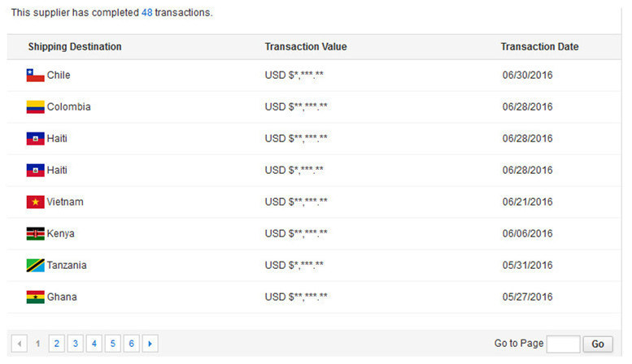Click the Chile flag icon
The image size is (632, 364).
(36, 76)
